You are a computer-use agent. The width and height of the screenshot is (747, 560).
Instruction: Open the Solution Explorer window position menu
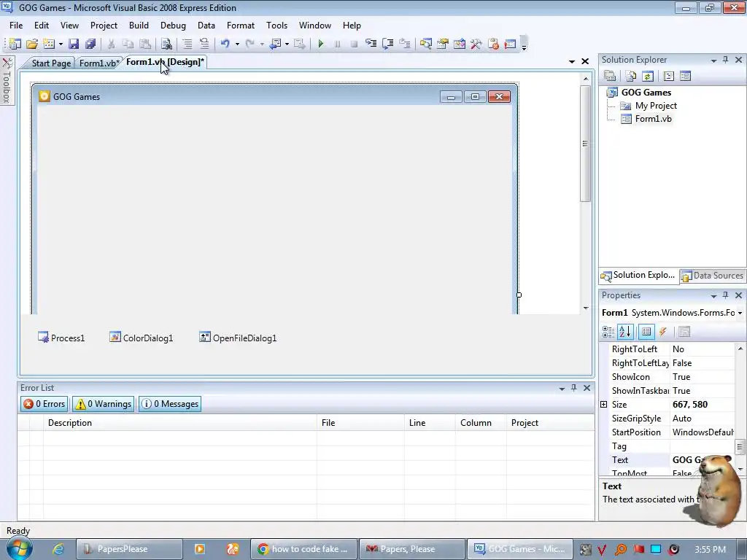click(x=713, y=60)
